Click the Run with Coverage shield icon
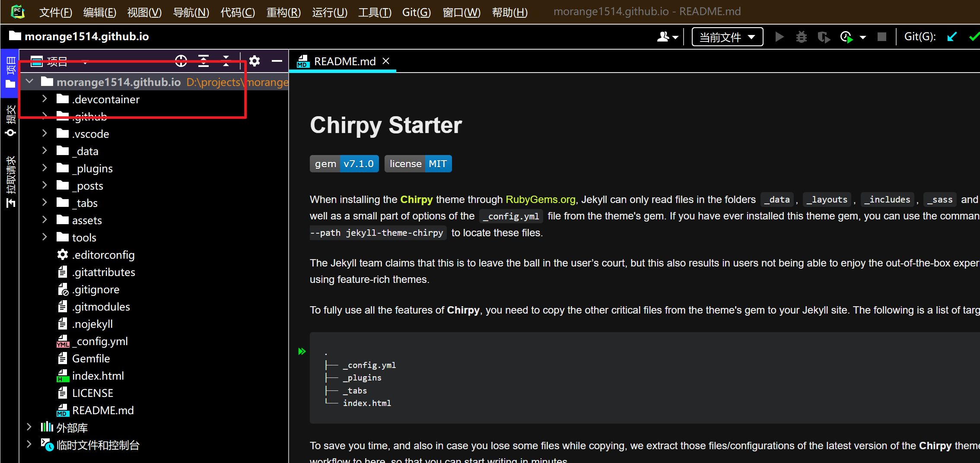The width and height of the screenshot is (980, 463). (x=824, y=37)
